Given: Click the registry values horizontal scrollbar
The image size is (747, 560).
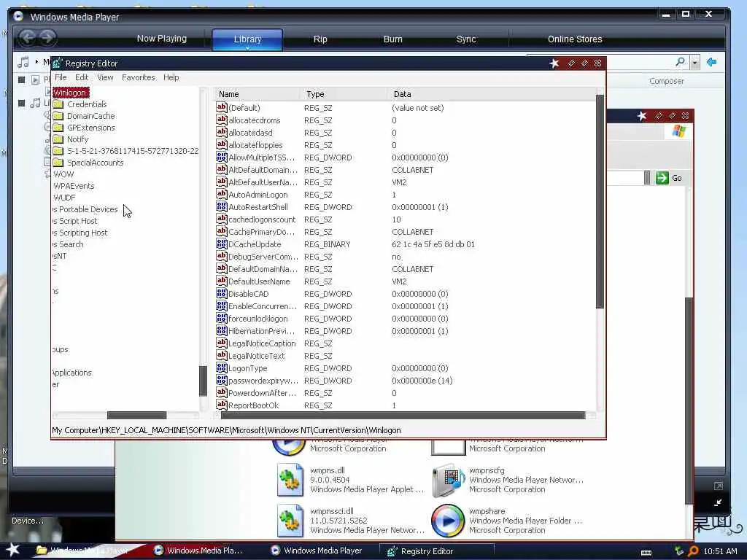Looking at the screenshot, I should (403, 415).
